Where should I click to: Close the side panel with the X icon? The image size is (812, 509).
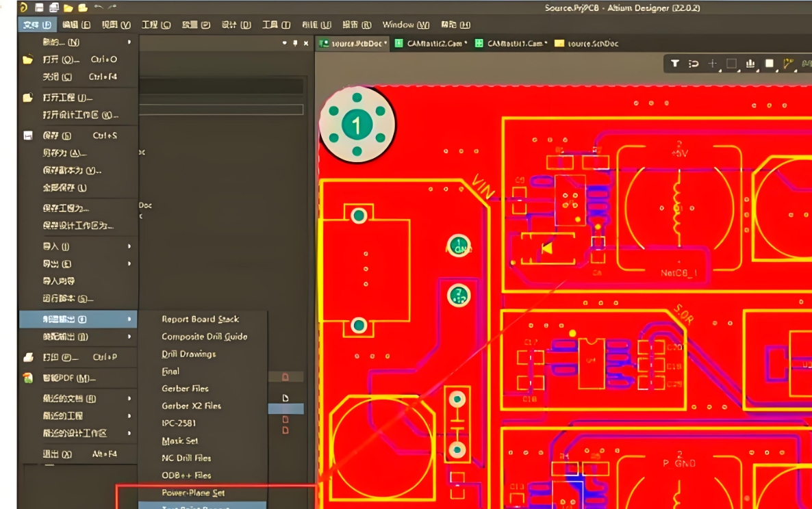(x=306, y=43)
